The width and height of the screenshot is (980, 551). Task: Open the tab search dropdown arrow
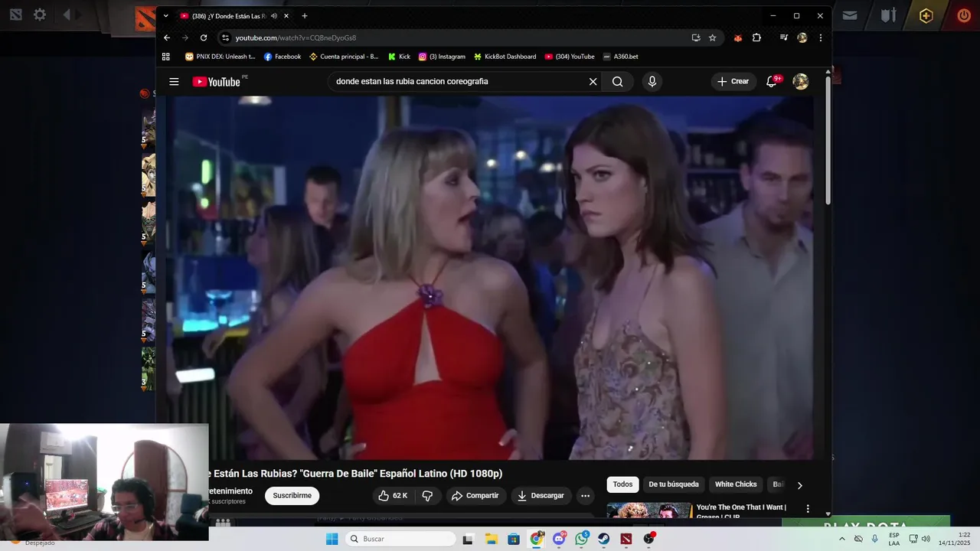coord(165,15)
